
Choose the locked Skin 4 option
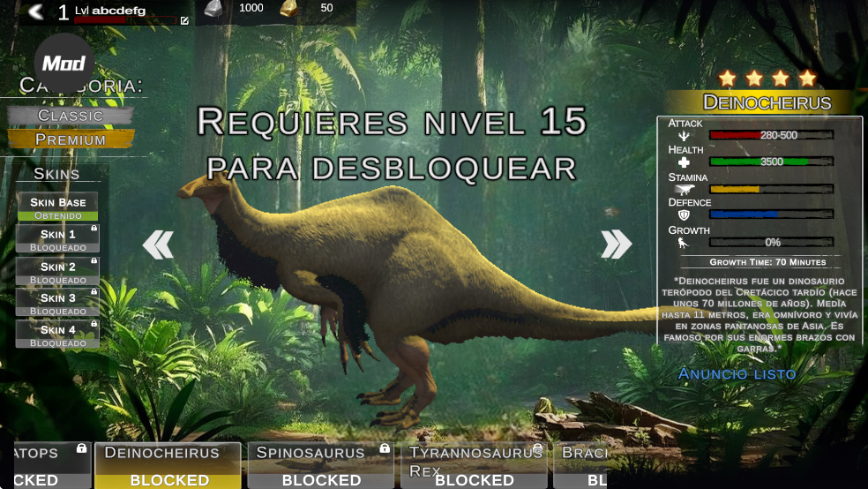(x=57, y=335)
